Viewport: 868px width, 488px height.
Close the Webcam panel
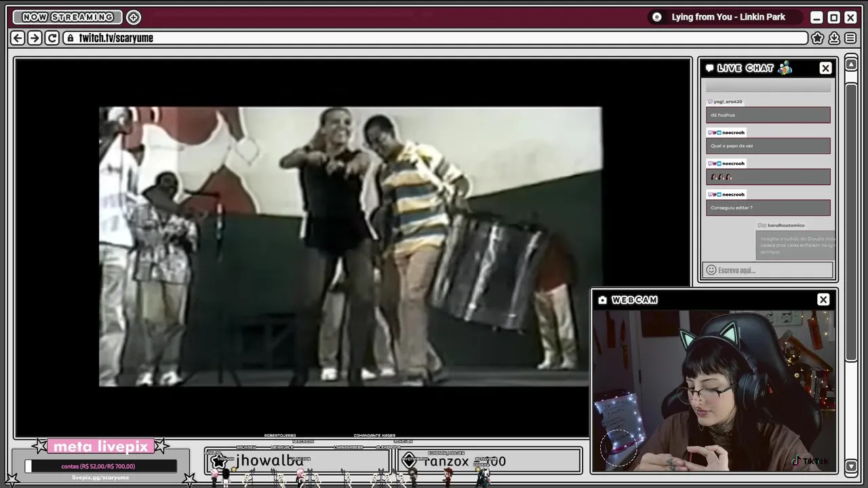click(823, 300)
